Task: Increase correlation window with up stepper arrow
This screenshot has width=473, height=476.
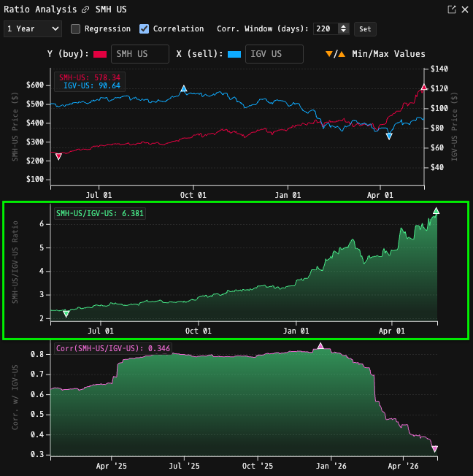Action: [343, 26]
